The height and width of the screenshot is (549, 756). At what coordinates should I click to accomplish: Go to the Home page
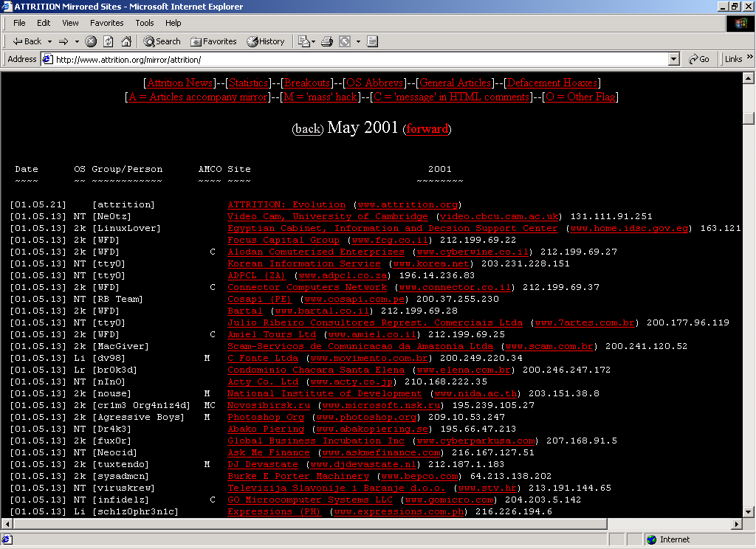pyautogui.click(x=126, y=41)
